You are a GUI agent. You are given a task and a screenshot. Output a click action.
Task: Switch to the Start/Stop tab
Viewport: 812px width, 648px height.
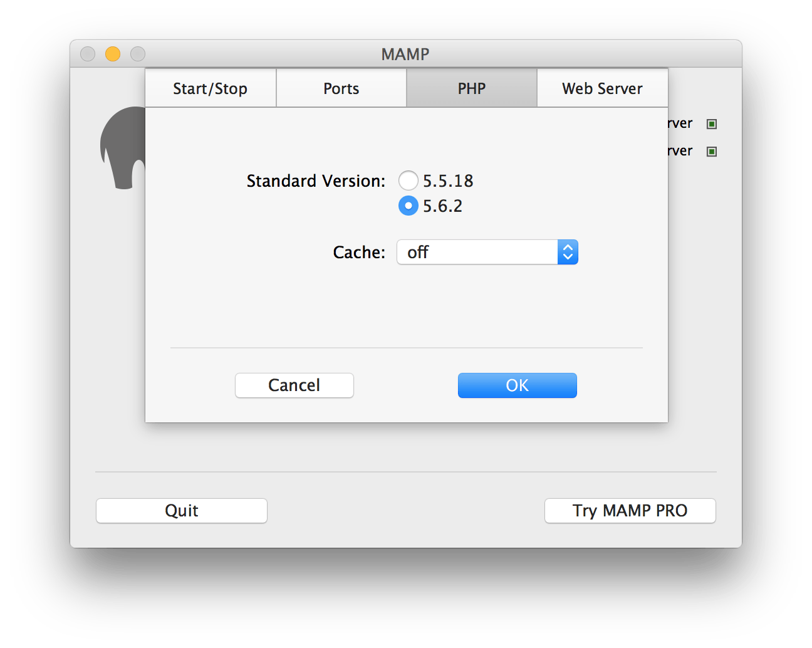211,88
